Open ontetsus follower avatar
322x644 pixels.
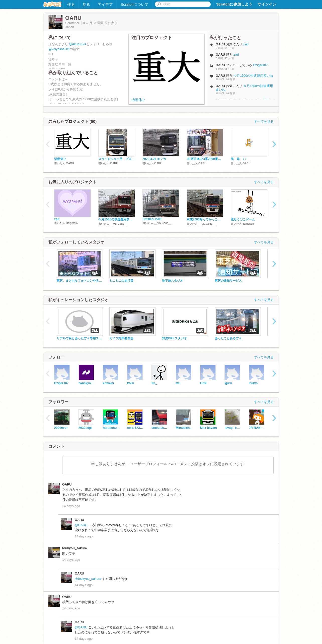159,417
